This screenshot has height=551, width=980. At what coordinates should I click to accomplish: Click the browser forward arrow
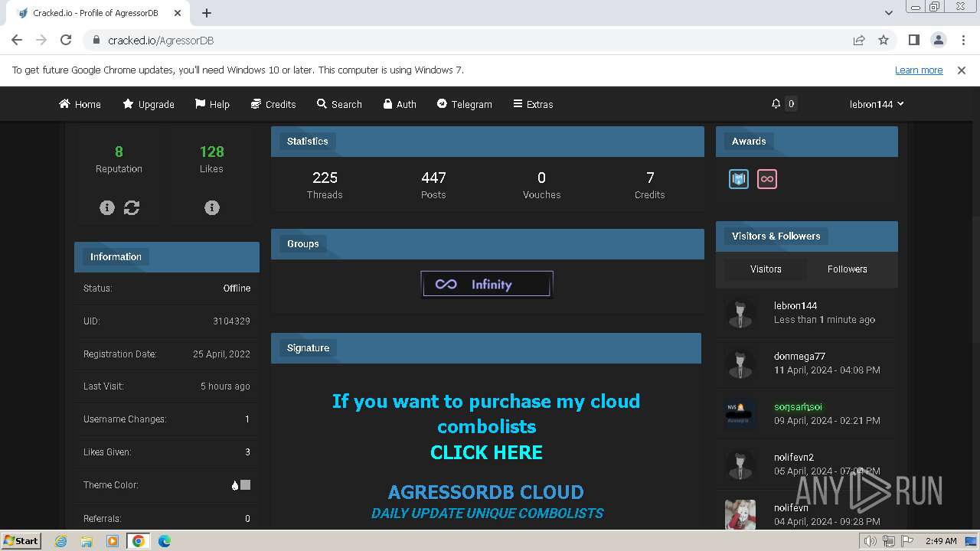pos(41,40)
